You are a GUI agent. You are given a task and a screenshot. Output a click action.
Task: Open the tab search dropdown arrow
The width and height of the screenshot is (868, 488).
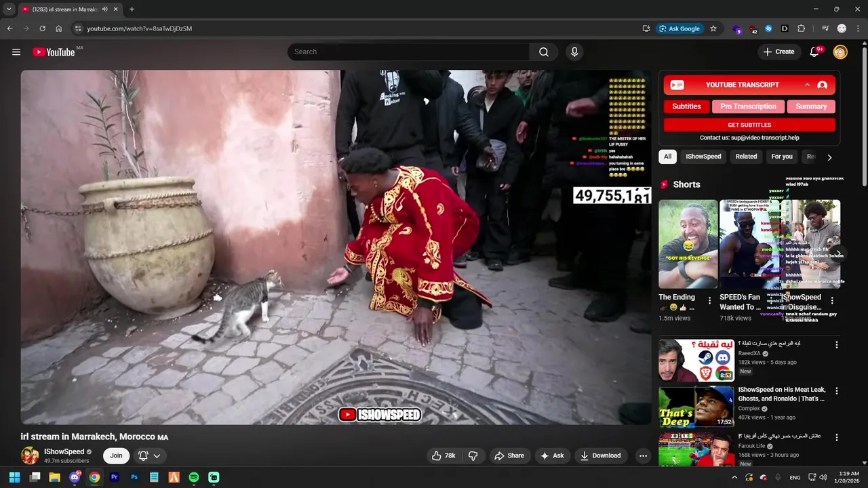[x=9, y=9]
